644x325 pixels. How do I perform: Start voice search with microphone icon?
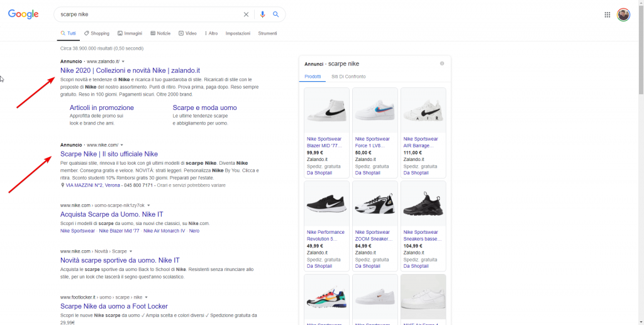click(x=263, y=14)
